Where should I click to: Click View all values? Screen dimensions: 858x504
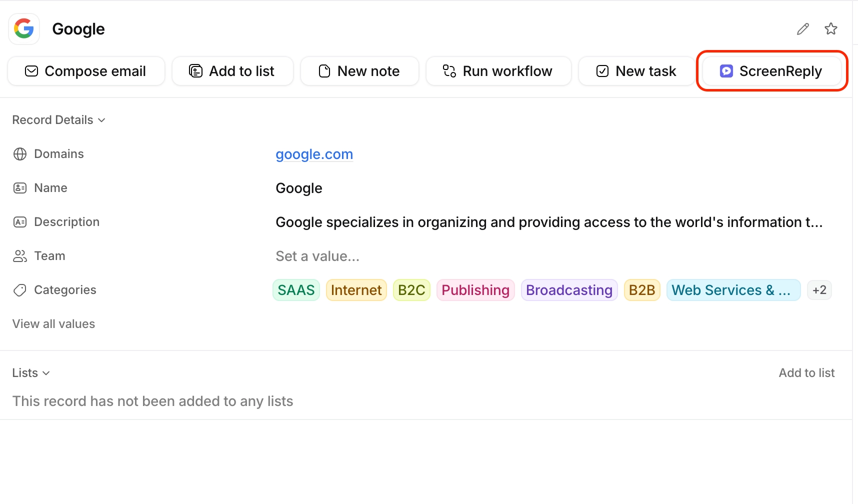click(x=53, y=324)
